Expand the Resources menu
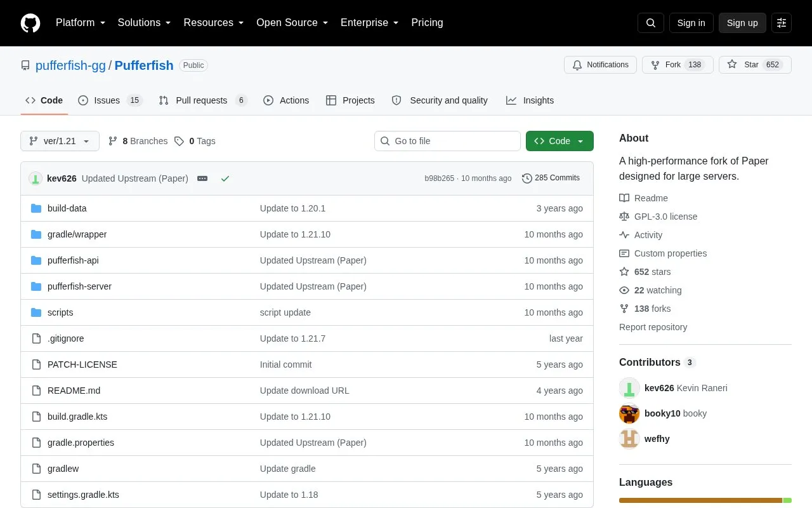This screenshot has width=812, height=508. (214, 23)
